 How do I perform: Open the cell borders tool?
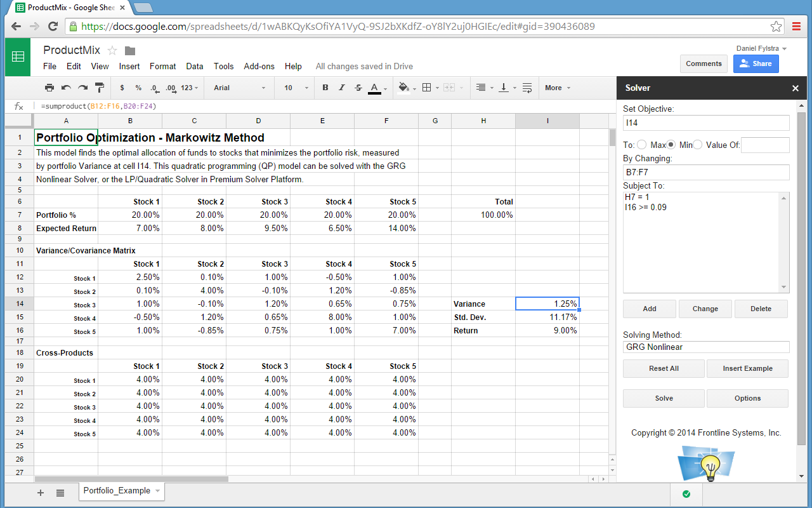pyautogui.click(x=427, y=88)
